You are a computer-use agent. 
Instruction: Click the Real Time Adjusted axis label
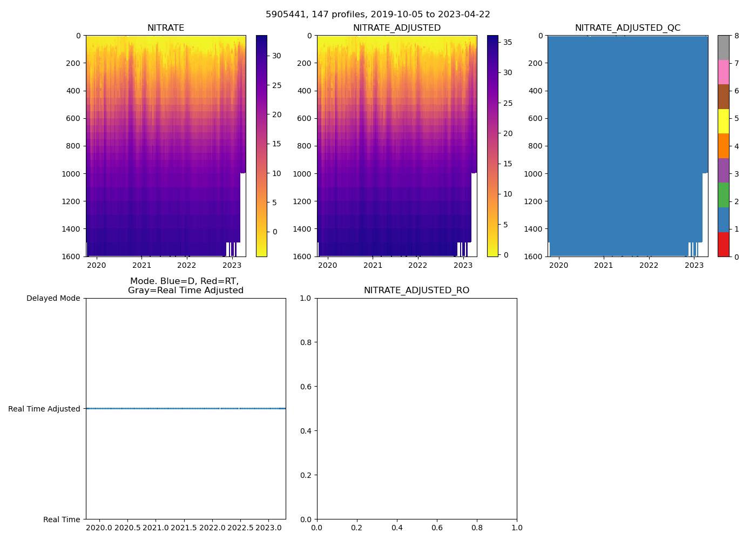coord(44,409)
